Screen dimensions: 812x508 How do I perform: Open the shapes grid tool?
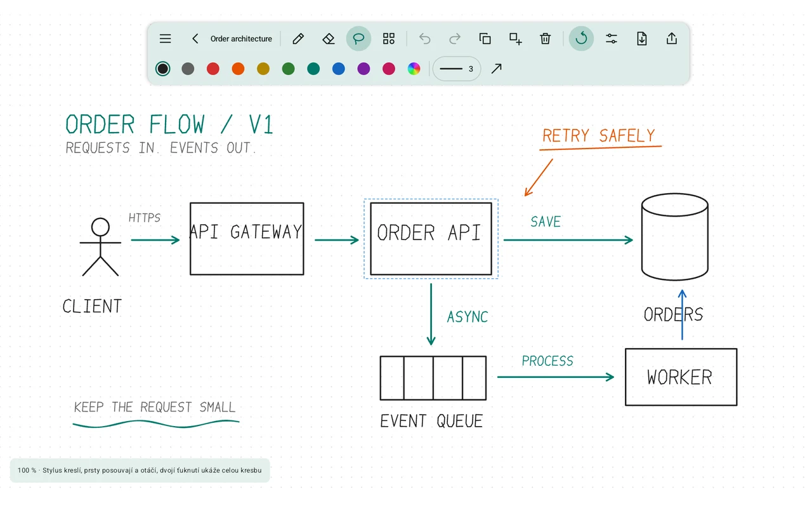(x=389, y=39)
